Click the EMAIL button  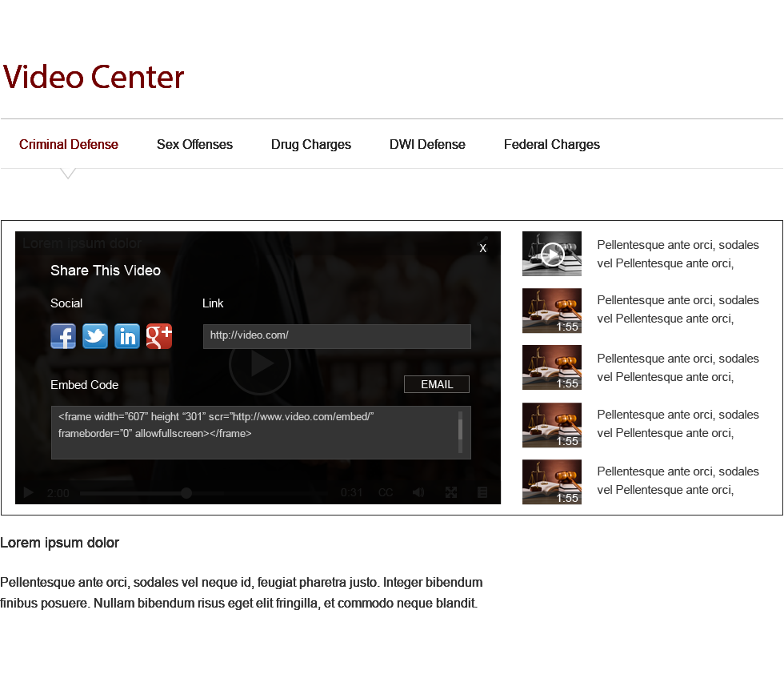[x=437, y=384]
